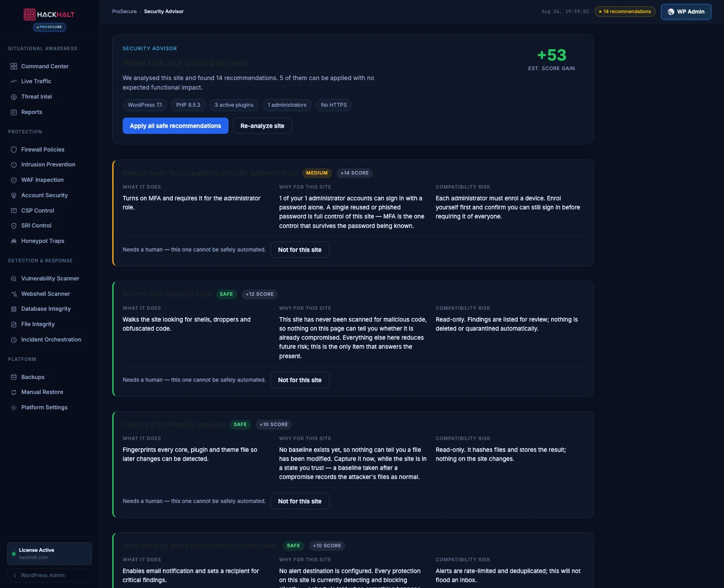Click the EST. SCORE GAIN label

[552, 68]
